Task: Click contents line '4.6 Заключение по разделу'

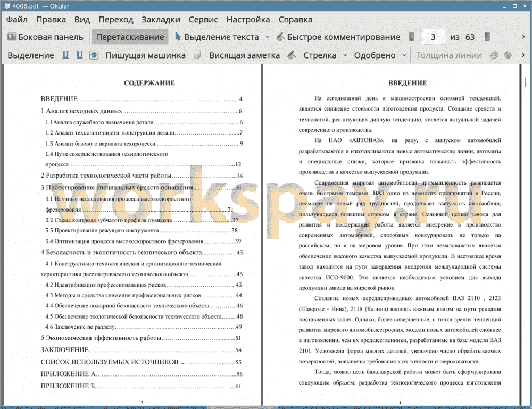Action: click(144, 327)
